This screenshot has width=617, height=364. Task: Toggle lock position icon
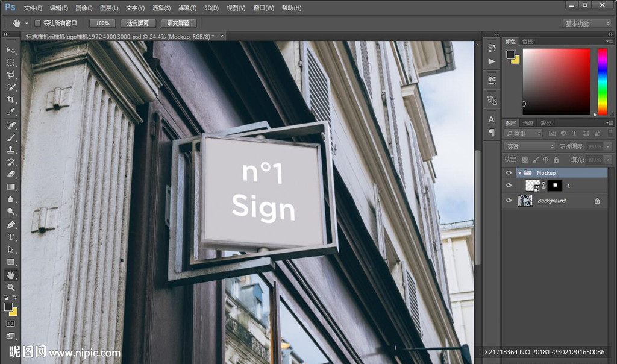545,160
